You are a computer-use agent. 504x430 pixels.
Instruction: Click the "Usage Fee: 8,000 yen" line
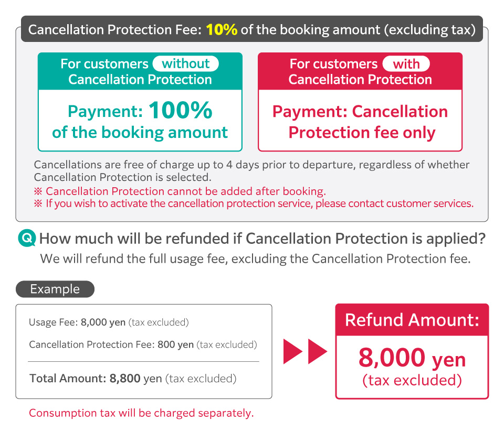[109, 322]
